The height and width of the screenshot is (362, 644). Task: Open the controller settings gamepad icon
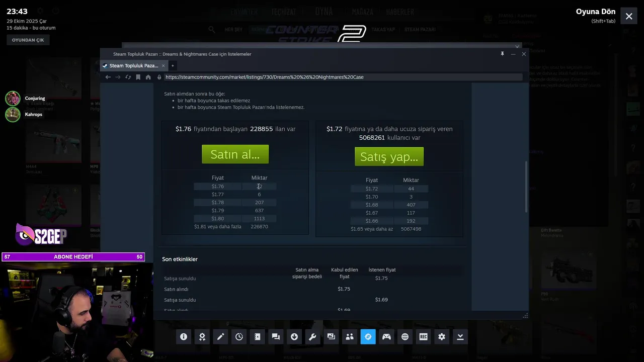(x=386, y=337)
